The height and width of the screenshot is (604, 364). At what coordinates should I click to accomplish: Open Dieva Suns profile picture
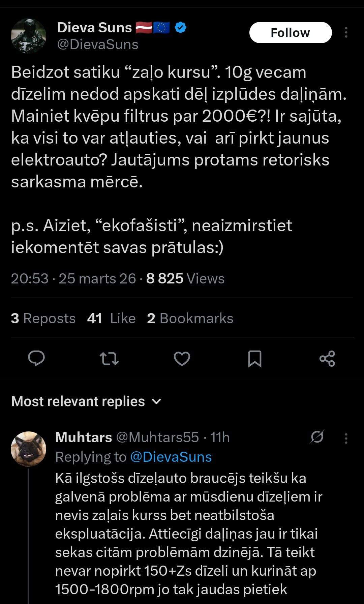point(28,36)
